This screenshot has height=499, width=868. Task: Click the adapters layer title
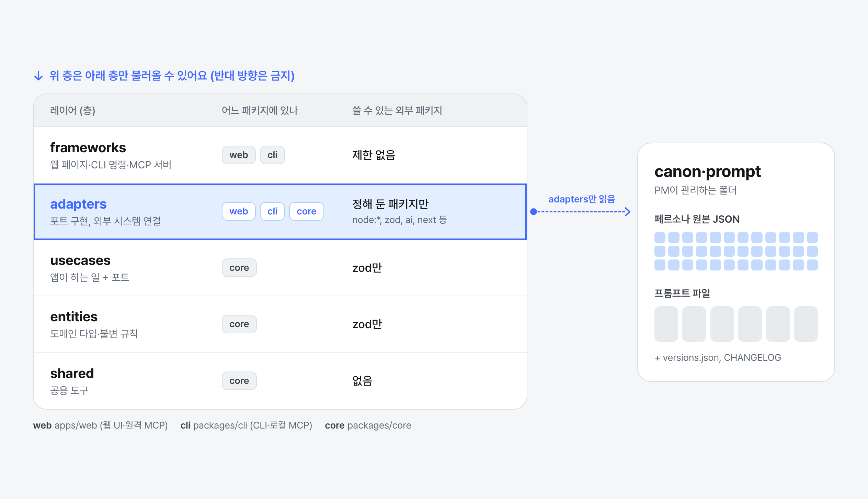tap(78, 204)
